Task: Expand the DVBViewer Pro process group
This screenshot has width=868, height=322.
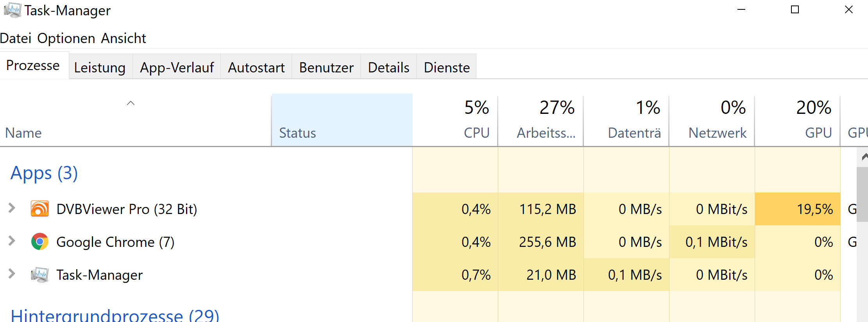Action: pyautogui.click(x=12, y=208)
